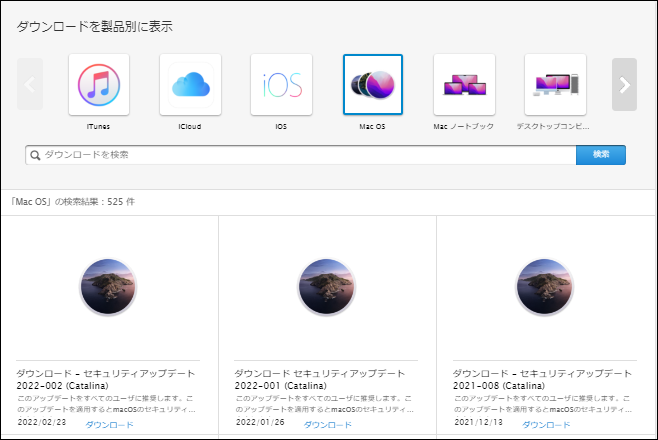Screen dimensions: 658x440
Task: Click ダウンロード link dated 2022/02/23
Action: coord(109,424)
